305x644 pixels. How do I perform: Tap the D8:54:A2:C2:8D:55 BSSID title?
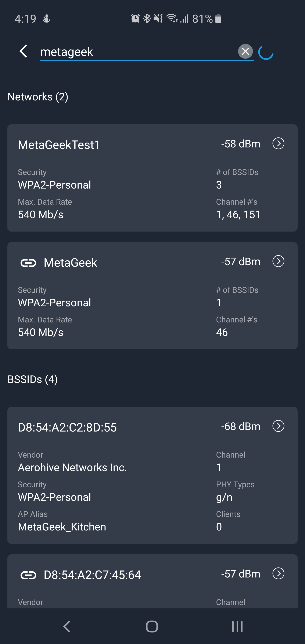coord(67,427)
